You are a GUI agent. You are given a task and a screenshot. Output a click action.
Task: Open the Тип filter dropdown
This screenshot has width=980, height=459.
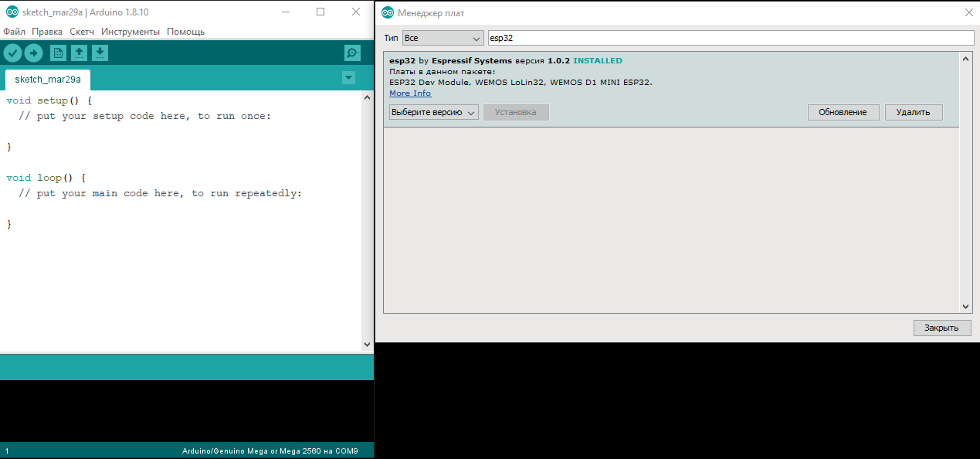443,38
